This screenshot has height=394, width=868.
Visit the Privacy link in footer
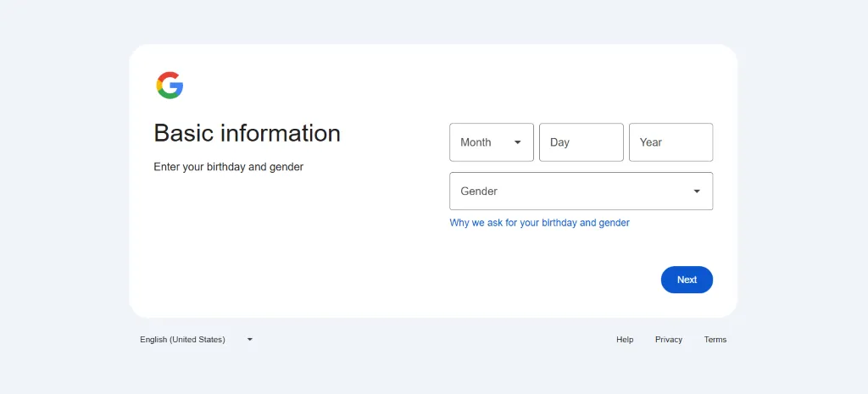[x=668, y=340]
